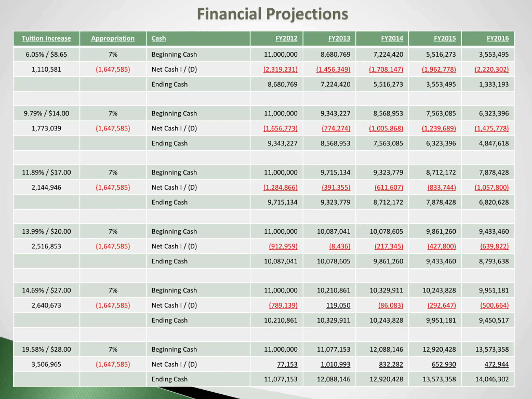Select the Cash column header
Image resolution: width=532 pixels, height=399 pixels.
tap(159, 38)
